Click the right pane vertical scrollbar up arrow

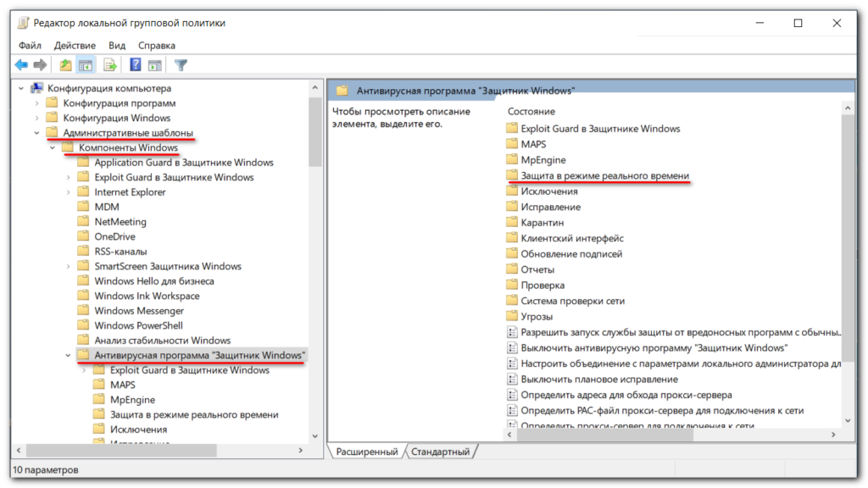848,108
